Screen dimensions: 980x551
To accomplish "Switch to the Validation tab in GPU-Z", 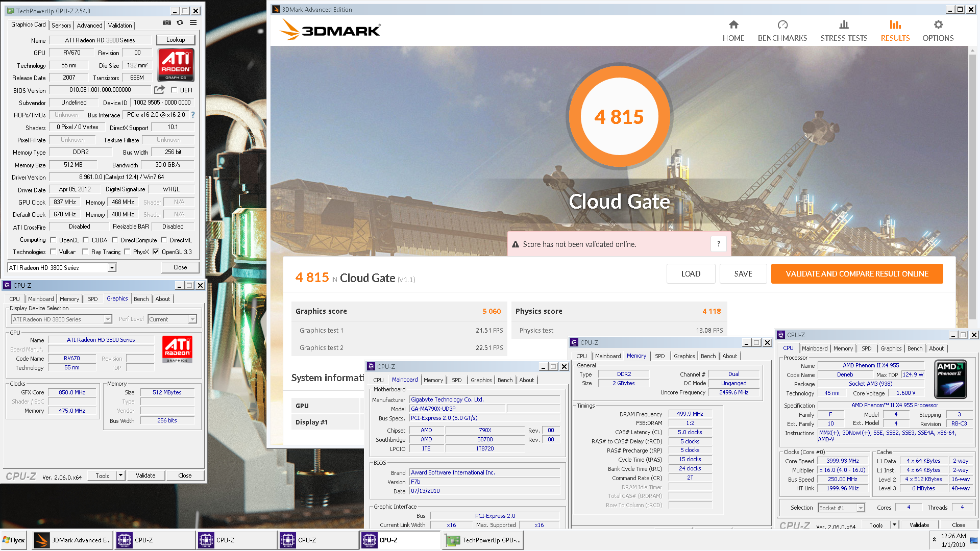I will (x=120, y=25).
